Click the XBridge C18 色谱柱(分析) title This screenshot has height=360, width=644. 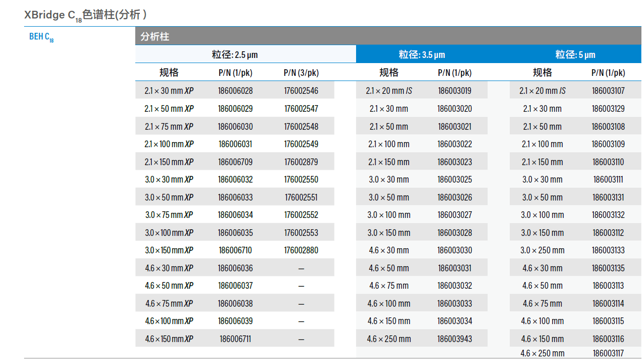pos(86,15)
